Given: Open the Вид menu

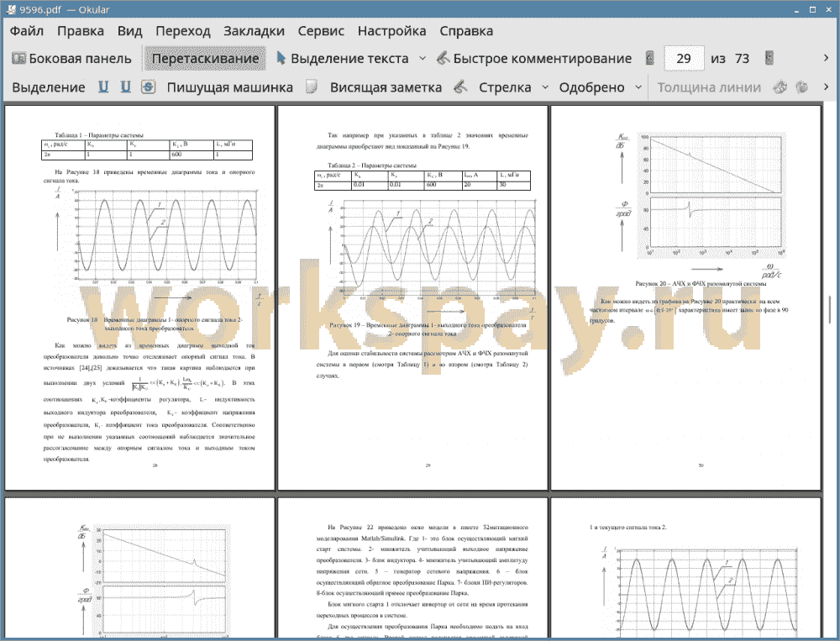Looking at the screenshot, I should (x=129, y=31).
